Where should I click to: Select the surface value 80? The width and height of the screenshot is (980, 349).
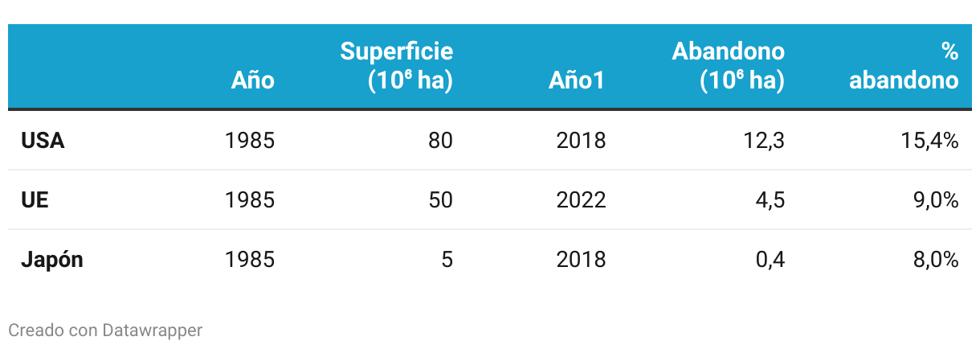[440, 141]
